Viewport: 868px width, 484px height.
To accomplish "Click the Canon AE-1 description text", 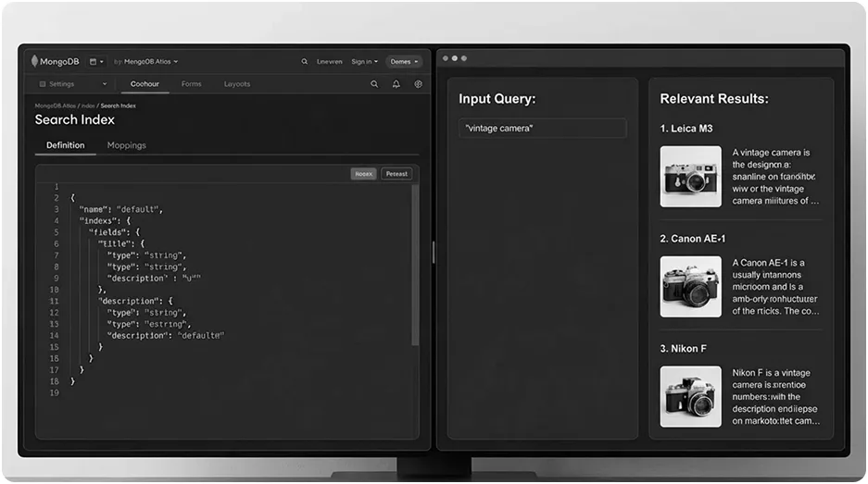I will tap(775, 287).
